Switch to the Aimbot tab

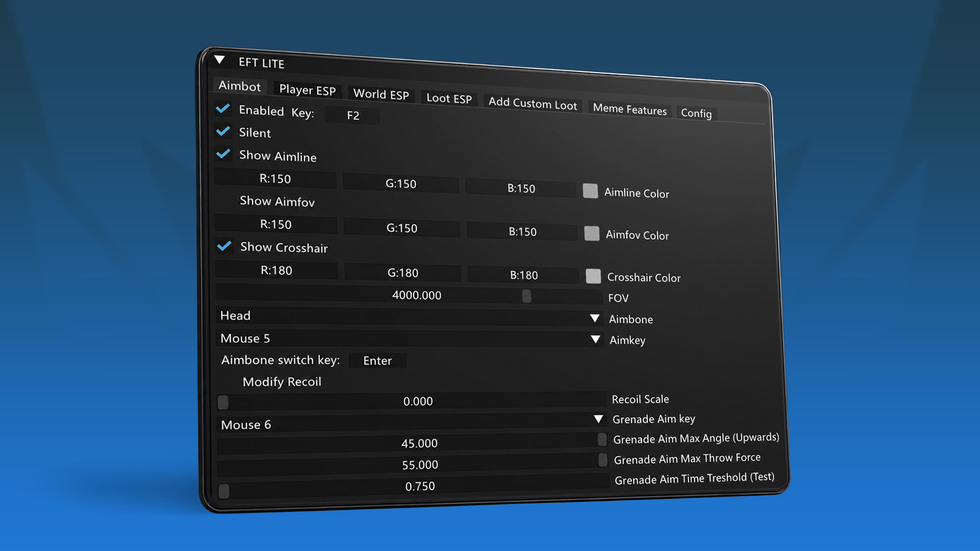(x=239, y=86)
